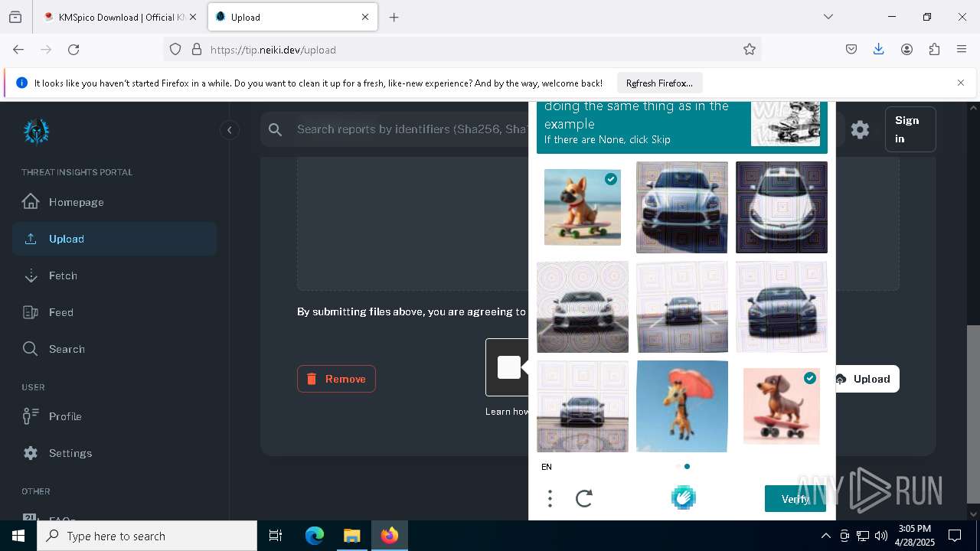Open the volume control in tray

[880, 536]
